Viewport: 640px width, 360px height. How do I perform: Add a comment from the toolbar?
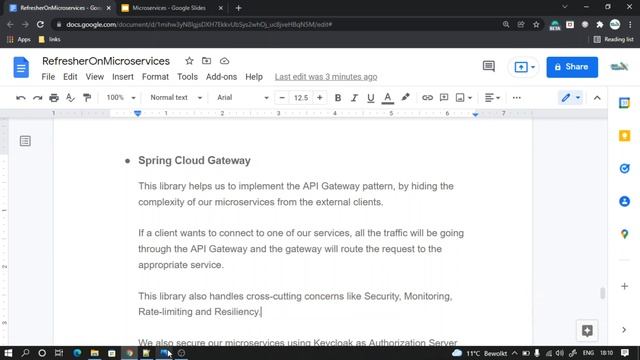pyautogui.click(x=444, y=98)
